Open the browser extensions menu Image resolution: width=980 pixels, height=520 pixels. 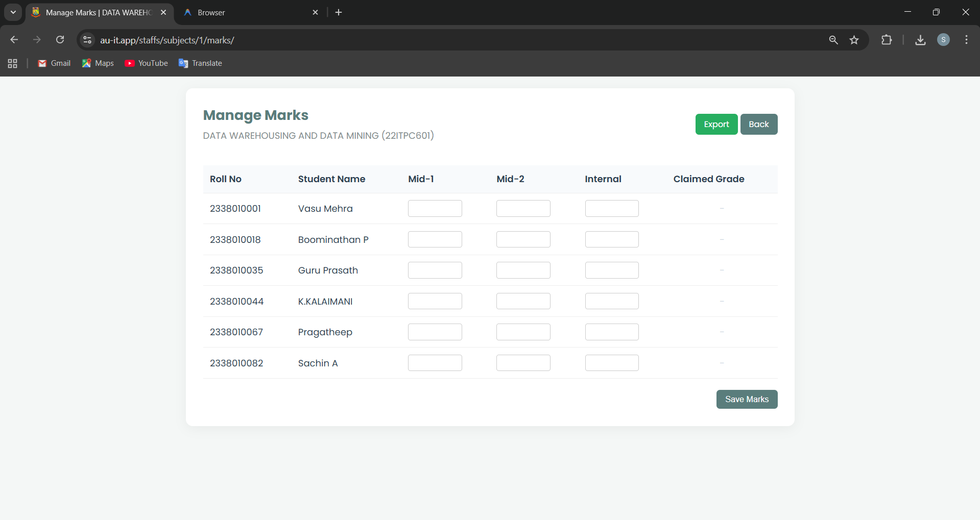(x=887, y=40)
